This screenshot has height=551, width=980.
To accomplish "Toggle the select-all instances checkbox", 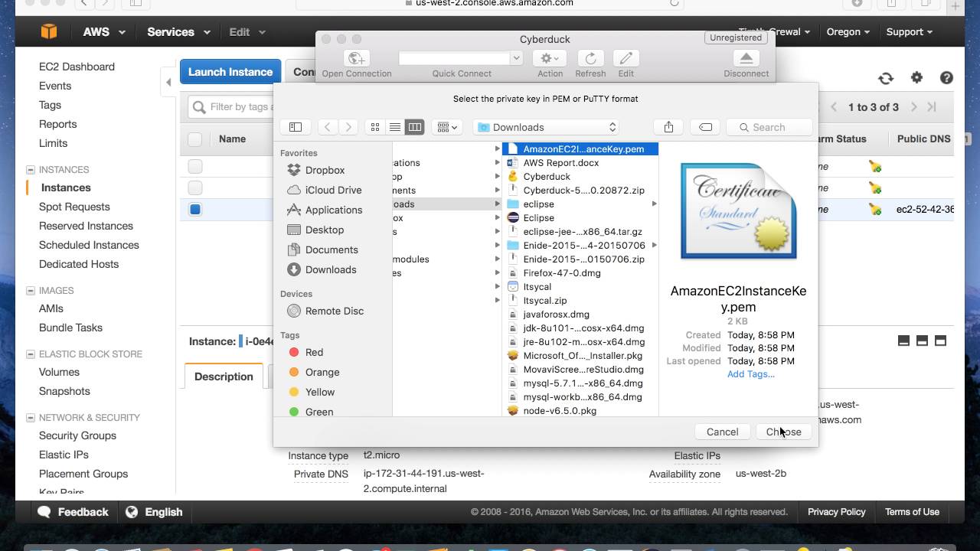I will (x=194, y=139).
